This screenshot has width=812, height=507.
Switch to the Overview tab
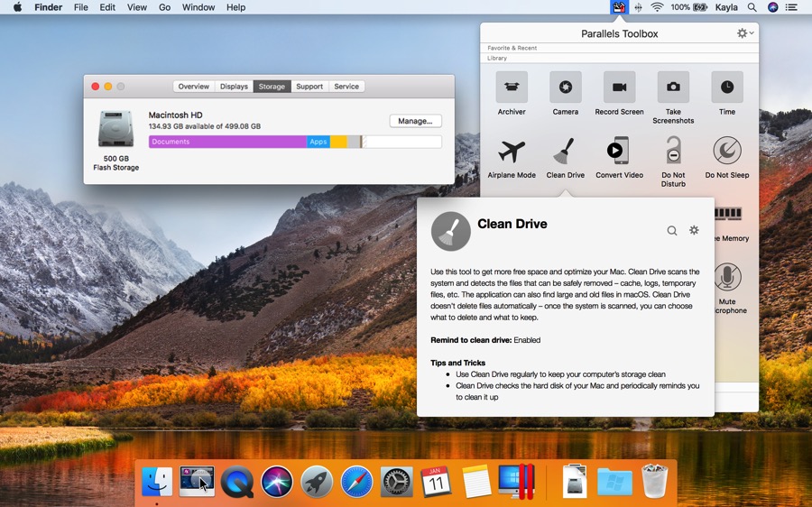coord(194,87)
